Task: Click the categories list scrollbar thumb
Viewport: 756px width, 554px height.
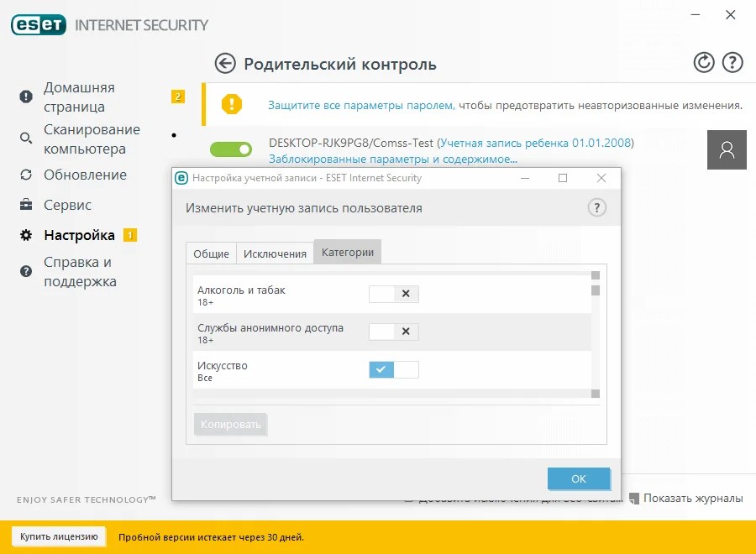Action: coord(596,290)
